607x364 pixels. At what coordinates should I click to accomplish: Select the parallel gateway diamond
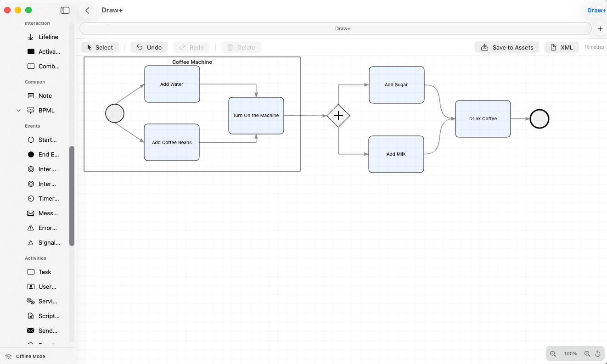click(338, 116)
